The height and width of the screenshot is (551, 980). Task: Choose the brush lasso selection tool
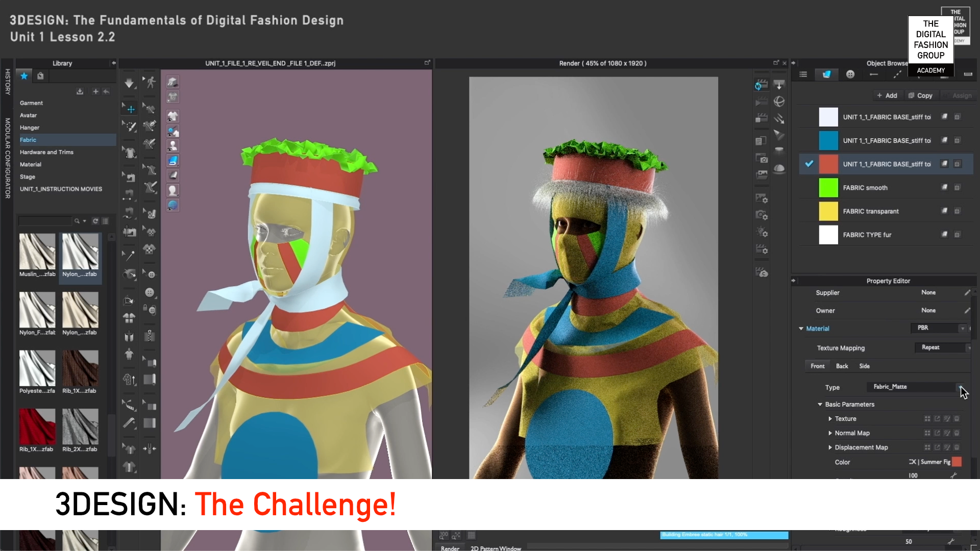coord(130,126)
